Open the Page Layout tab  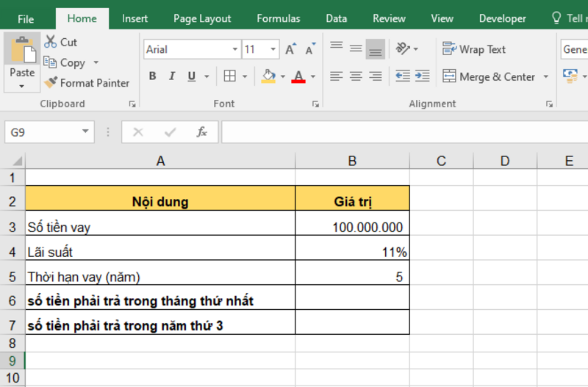coord(202,18)
